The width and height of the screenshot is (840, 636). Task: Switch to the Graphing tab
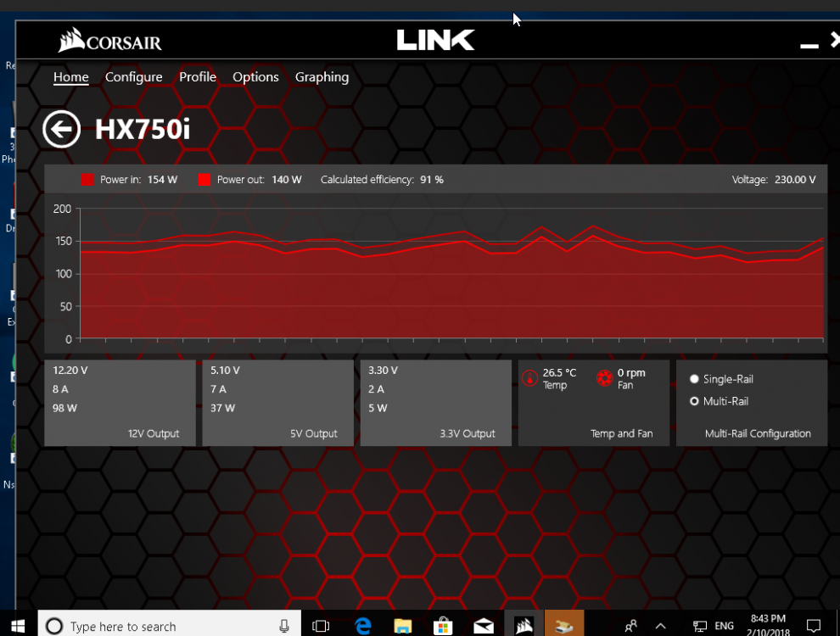322,77
